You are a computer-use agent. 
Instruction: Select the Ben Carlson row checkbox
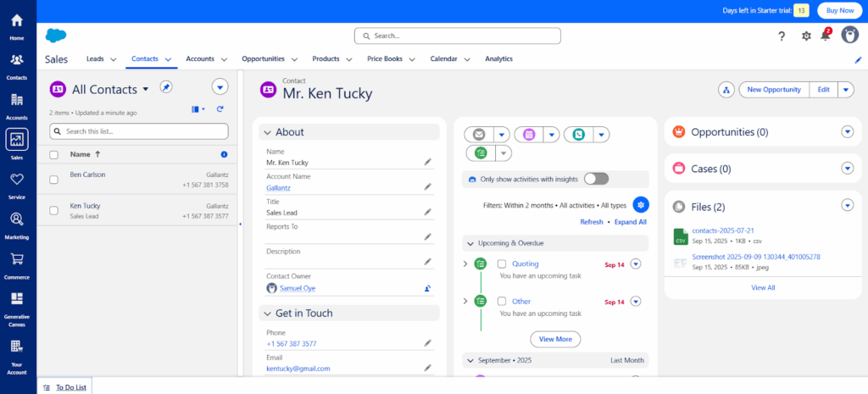(54, 179)
